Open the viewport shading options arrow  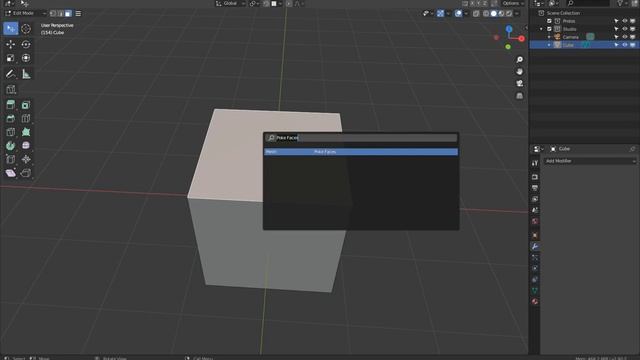(x=517, y=13)
